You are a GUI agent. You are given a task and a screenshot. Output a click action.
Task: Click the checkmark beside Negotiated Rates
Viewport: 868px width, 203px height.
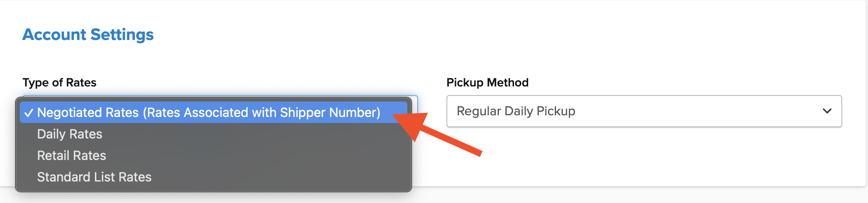29,113
